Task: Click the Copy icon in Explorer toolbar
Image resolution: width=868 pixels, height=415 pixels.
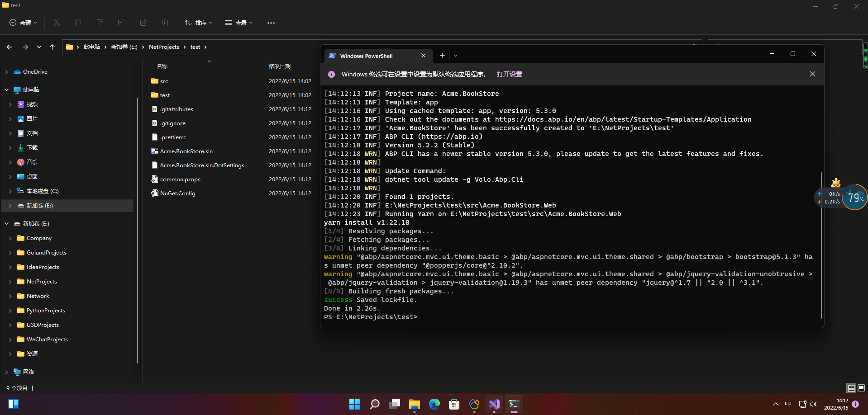Action: click(x=78, y=23)
